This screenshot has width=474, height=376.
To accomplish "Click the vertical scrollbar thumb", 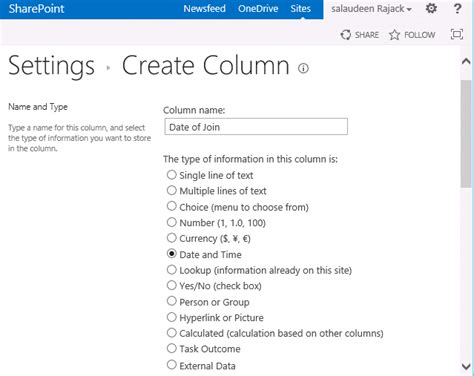I will point(466,134).
